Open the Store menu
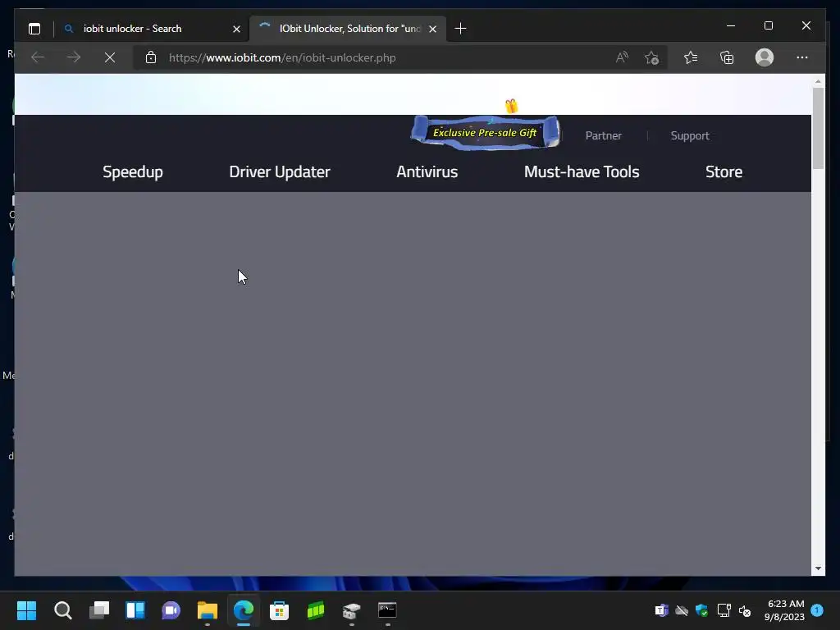 (x=724, y=171)
